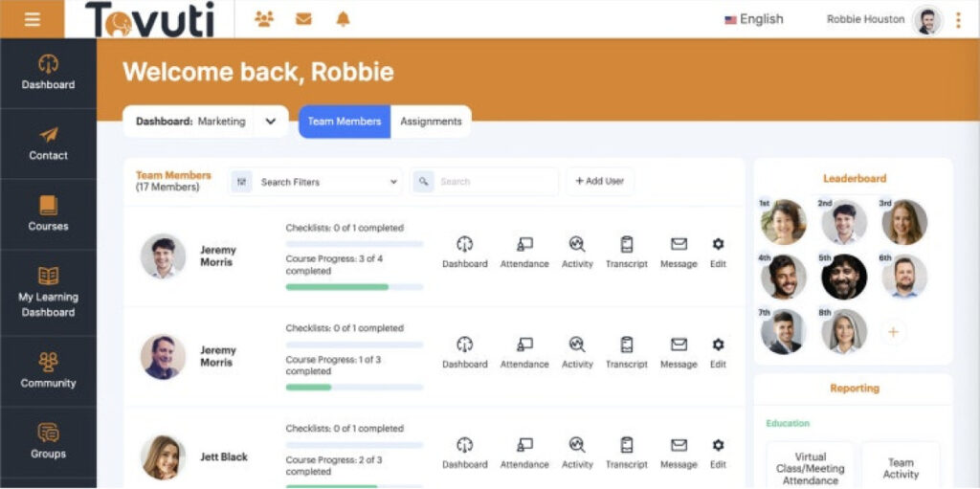This screenshot has height=489, width=980.
Task: Open Transcript for first Jeremy Morris row
Action: click(x=626, y=253)
